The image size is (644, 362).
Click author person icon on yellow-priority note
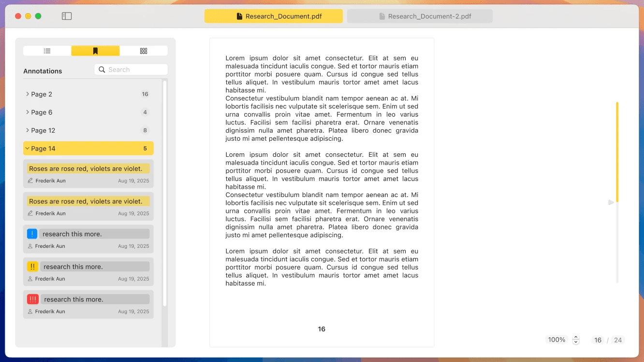coord(30,279)
